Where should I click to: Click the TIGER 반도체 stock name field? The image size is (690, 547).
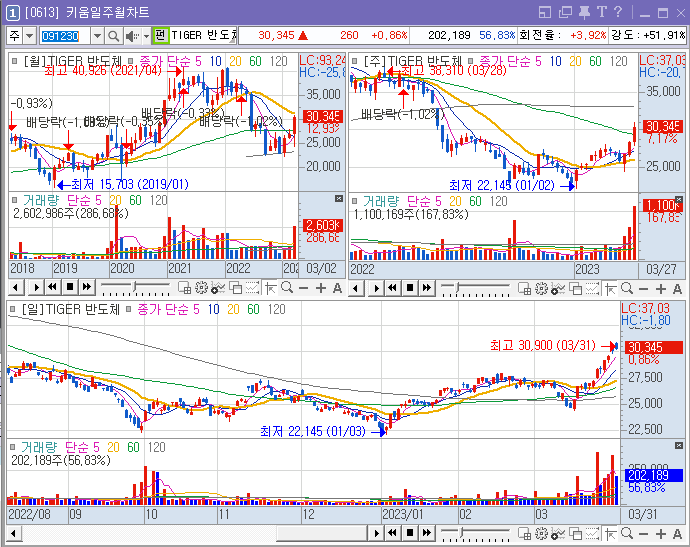click(x=204, y=35)
